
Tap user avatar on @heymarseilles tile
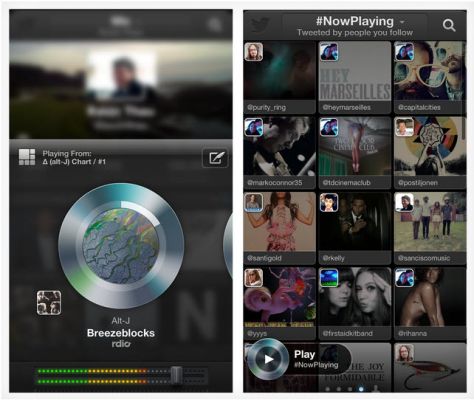[x=329, y=52]
